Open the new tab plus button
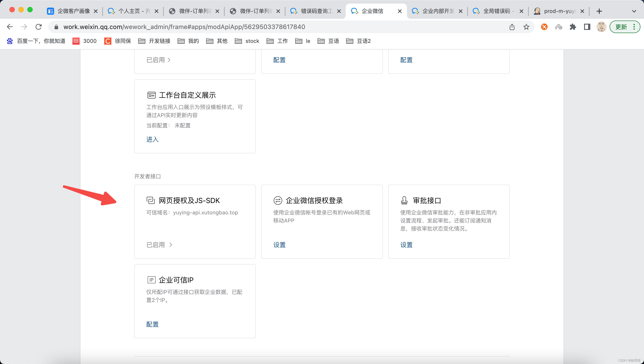 pyautogui.click(x=599, y=11)
